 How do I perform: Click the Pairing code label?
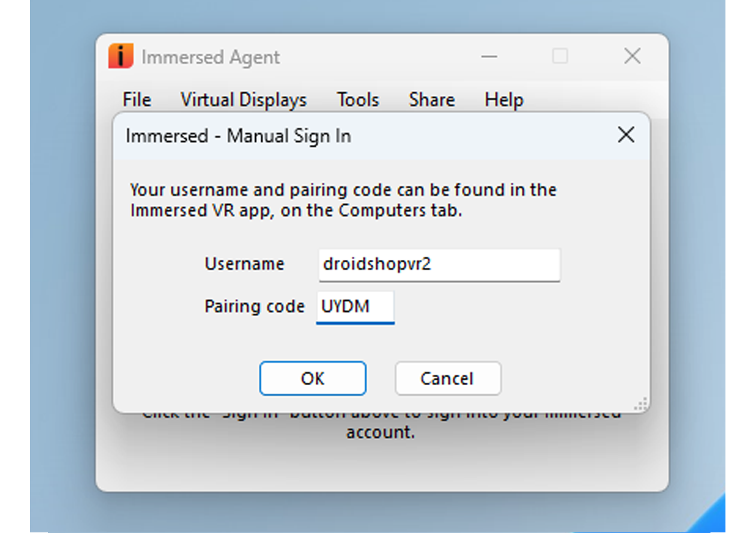pos(255,307)
